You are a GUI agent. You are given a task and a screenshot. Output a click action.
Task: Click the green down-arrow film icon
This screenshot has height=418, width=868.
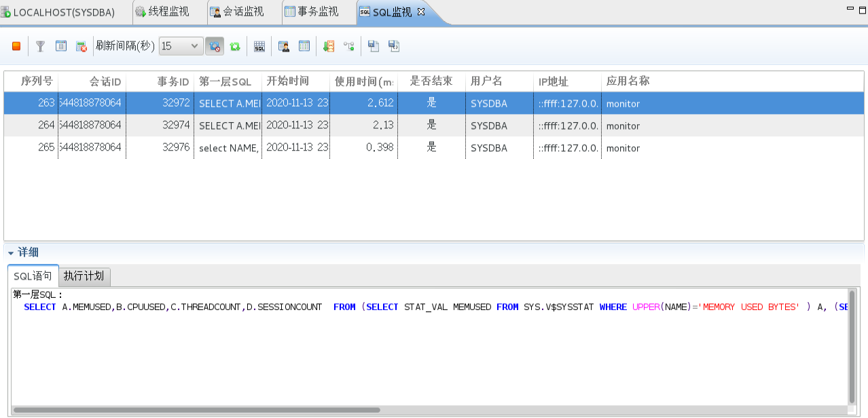329,46
